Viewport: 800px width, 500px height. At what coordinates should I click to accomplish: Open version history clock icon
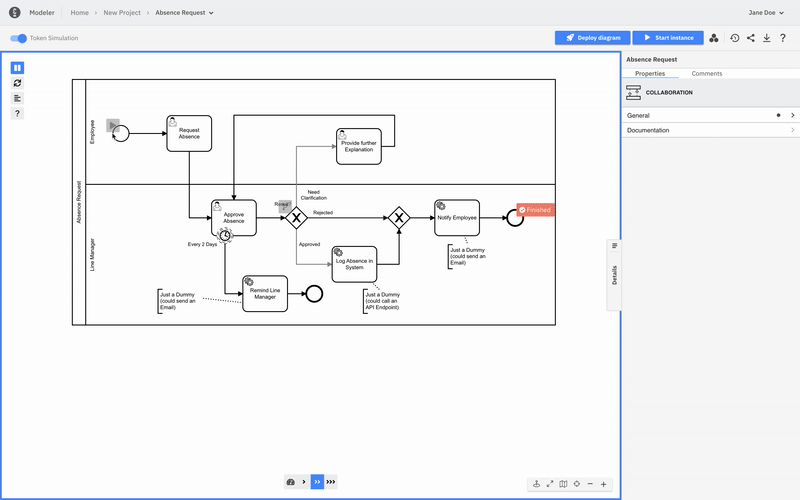pos(735,38)
